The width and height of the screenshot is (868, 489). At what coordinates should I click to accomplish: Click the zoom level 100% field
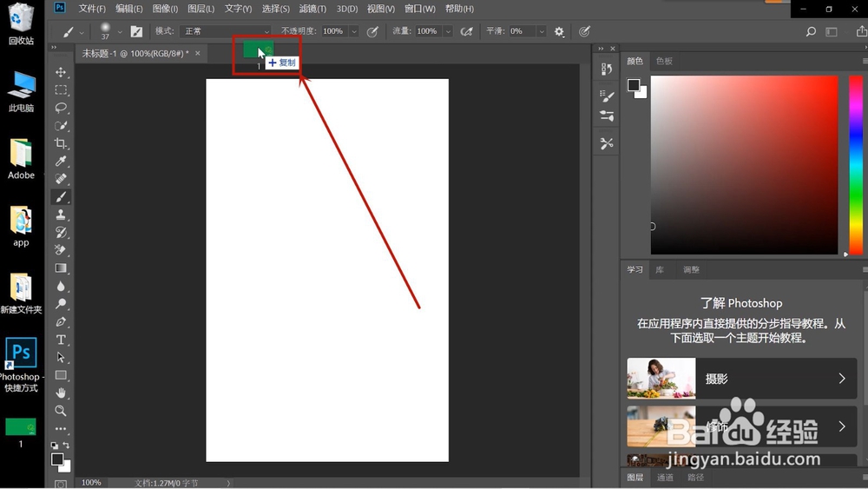(91, 483)
